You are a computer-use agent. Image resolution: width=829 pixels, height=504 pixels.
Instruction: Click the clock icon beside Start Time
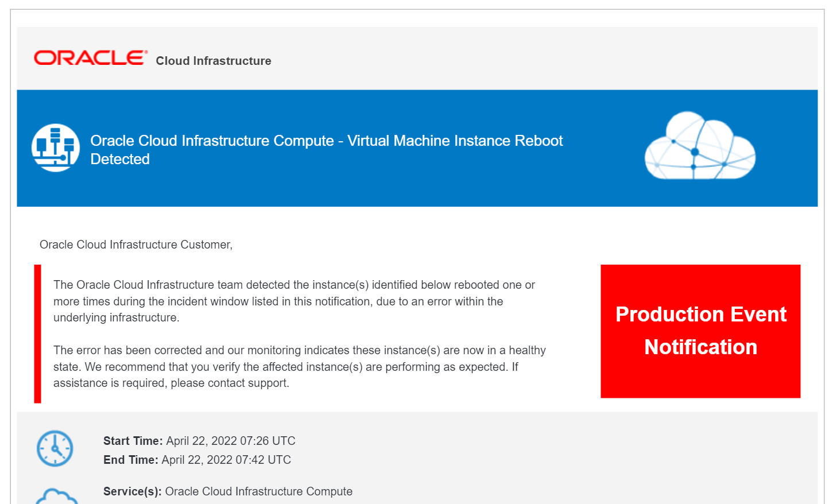[55, 448]
